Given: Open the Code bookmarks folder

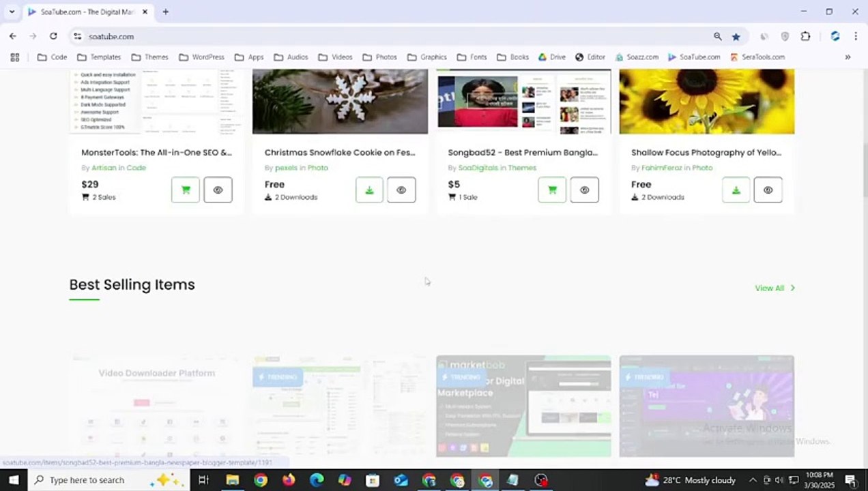Looking at the screenshot, I should coord(52,57).
